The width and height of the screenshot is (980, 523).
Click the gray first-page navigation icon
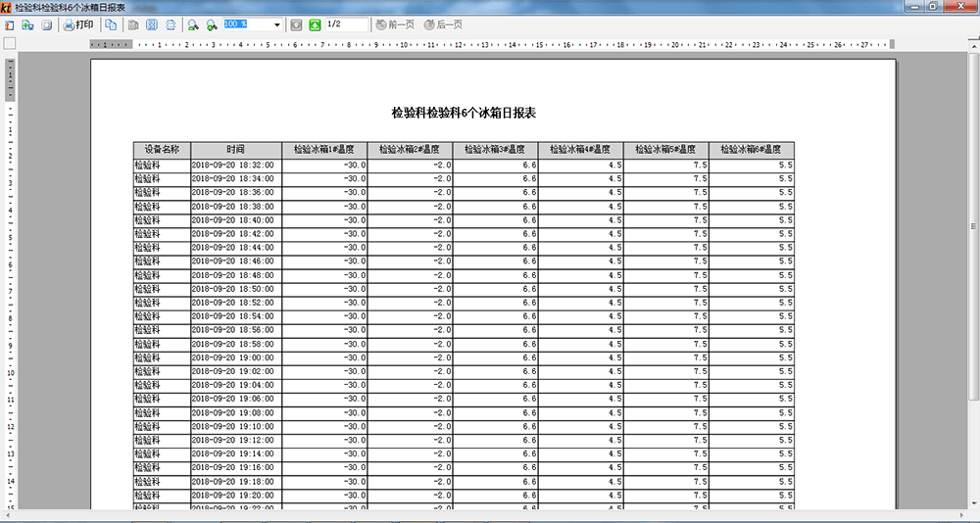click(296, 25)
